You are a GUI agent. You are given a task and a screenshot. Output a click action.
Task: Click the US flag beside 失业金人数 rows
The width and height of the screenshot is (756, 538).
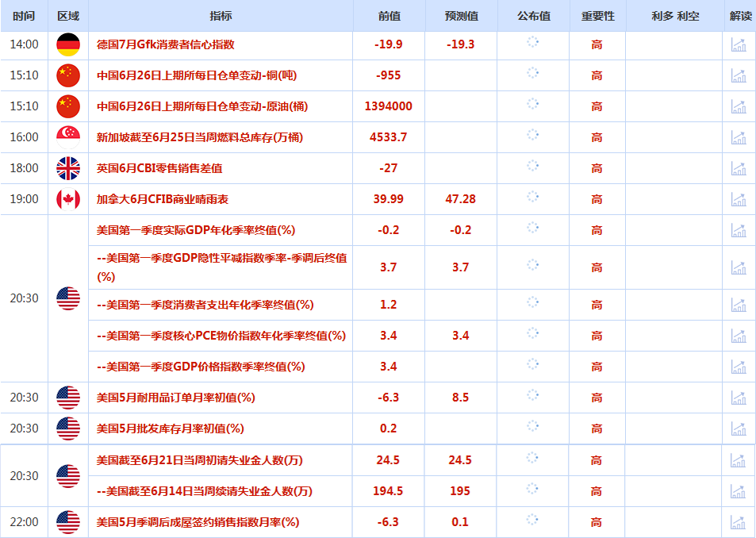[x=68, y=476]
